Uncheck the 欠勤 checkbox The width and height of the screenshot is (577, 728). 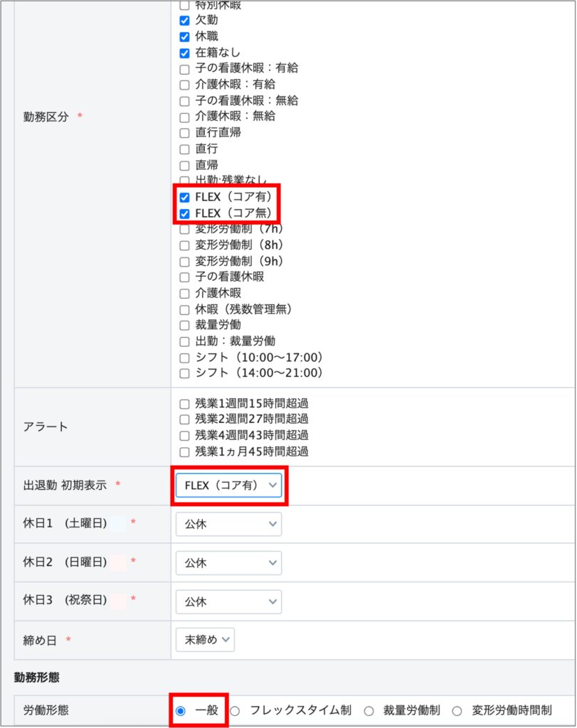pyautogui.click(x=184, y=21)
